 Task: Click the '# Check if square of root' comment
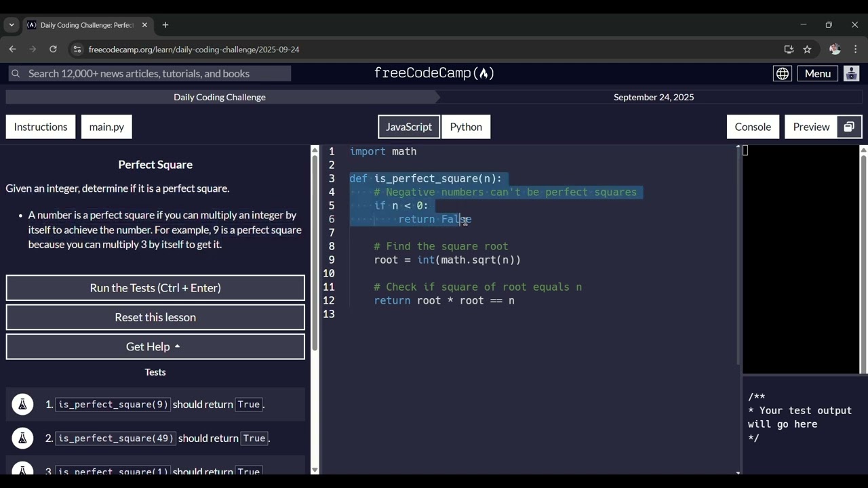tap(478, 287)
